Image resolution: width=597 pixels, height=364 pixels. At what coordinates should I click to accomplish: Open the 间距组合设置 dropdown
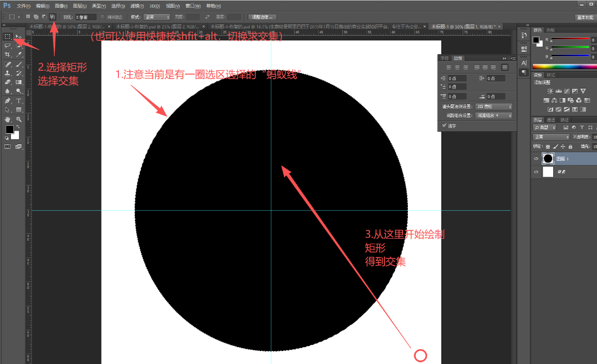494,115
